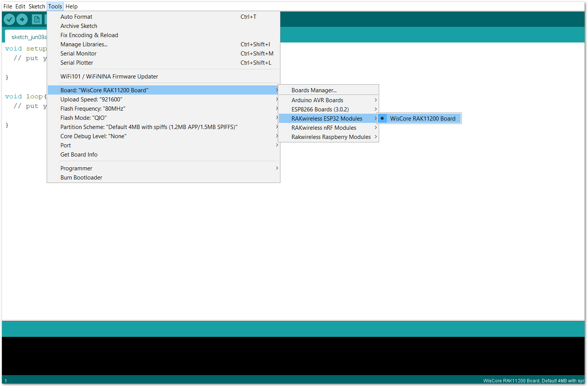This screenshot has width=588, height=387.
Task: Select the WisCore RAK11200 Board radio option
Action: (x=419, y=119)
